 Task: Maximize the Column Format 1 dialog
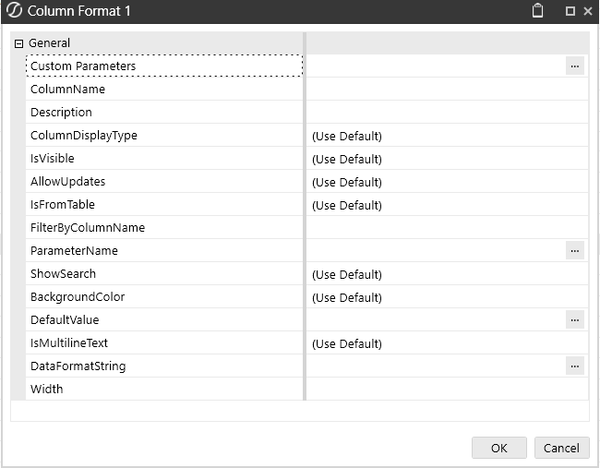tap(570, 12)
